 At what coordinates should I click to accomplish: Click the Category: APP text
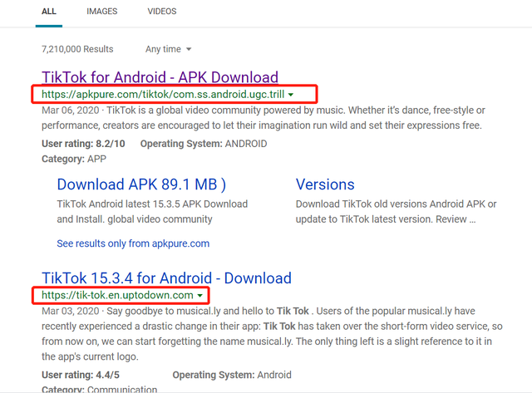pyautogui.click(x=74, y=159)
